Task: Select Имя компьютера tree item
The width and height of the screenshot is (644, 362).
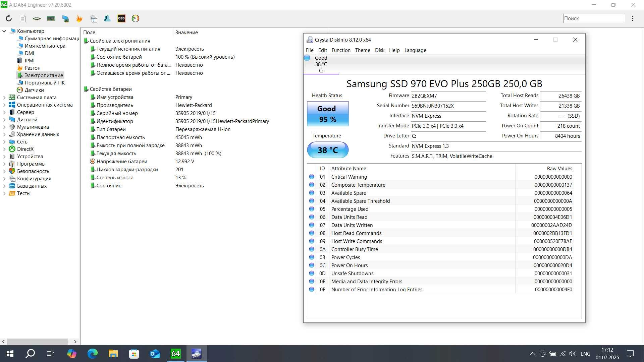Action: point(45,46)
